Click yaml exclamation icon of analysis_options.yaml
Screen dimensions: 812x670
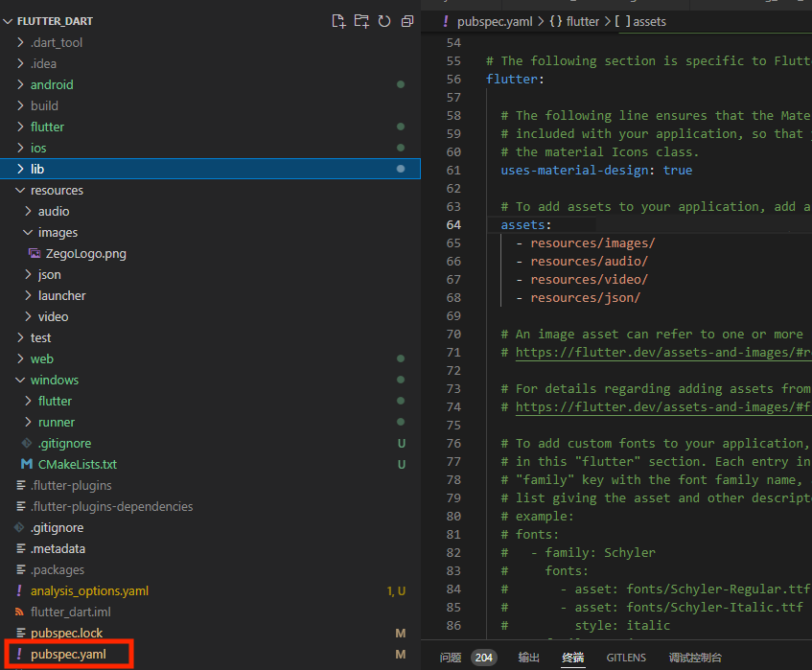point(19,590)
